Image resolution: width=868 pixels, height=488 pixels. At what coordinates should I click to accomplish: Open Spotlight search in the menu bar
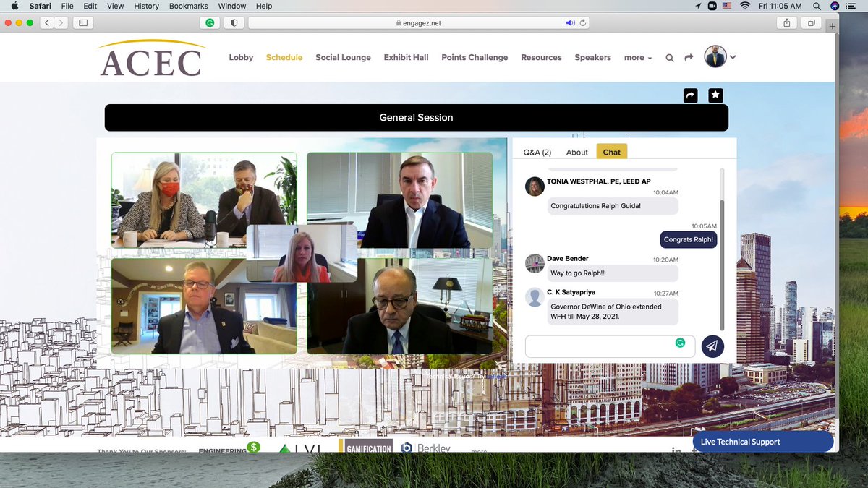tap(817, 6)
